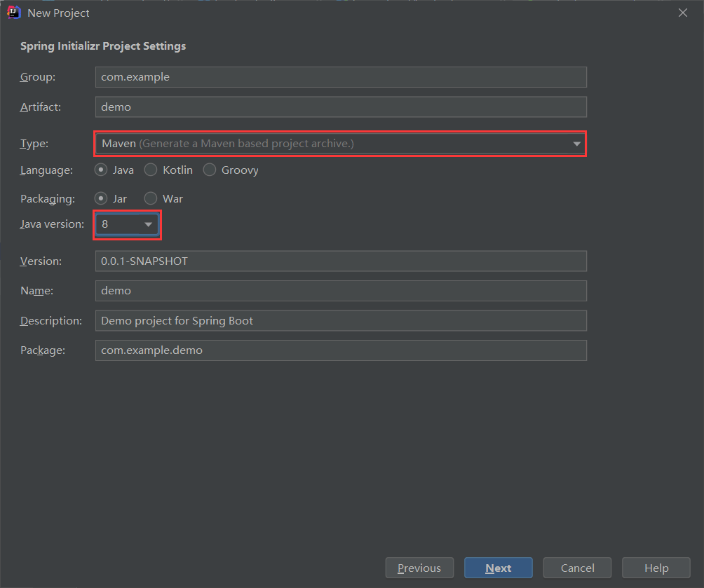The height and width of the screenshot is (588, 704).
Task: Open Help for this dialog
Action: point(656,568)
